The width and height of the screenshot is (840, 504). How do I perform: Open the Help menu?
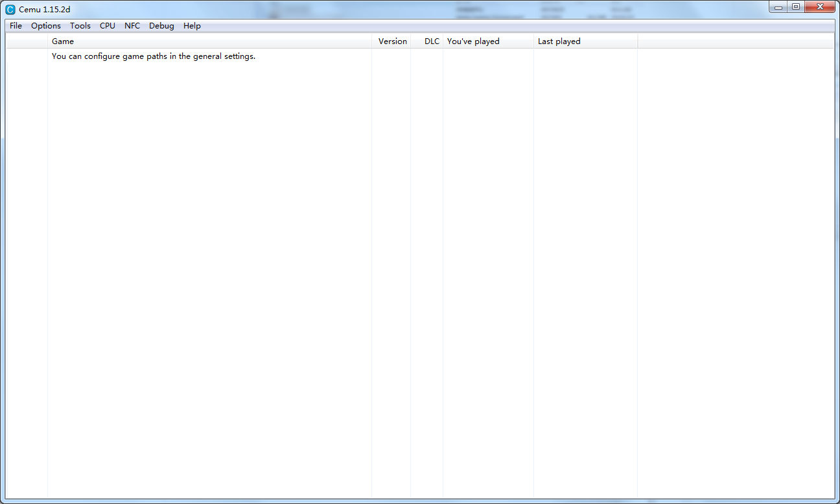click(192, 26)
